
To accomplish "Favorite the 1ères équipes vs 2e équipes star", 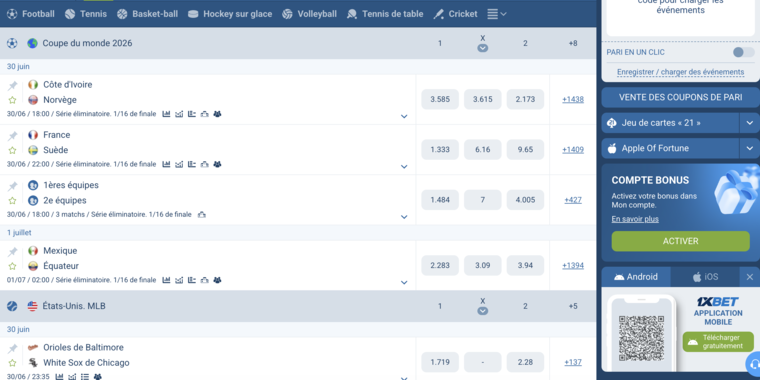I will point(13,201).
